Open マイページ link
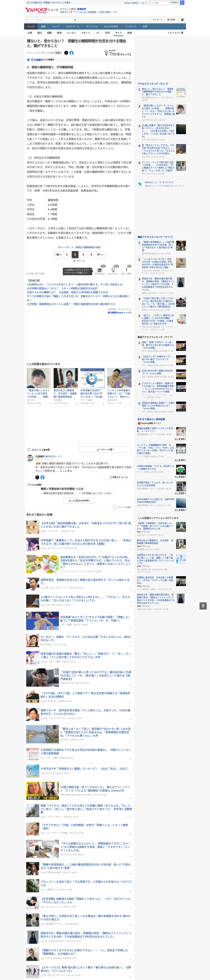Viewport: 210px width, 980px height. coord(157,20)
